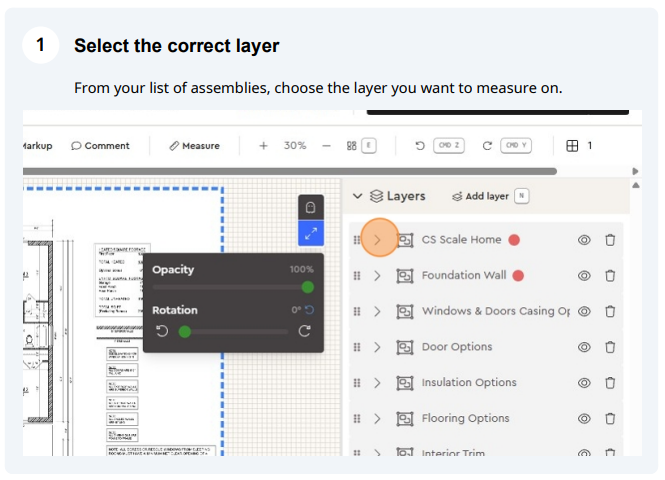This screenshot has height=480, width=665.
Task: Select the CS Scale Home layer name
Action: [461, 240]
